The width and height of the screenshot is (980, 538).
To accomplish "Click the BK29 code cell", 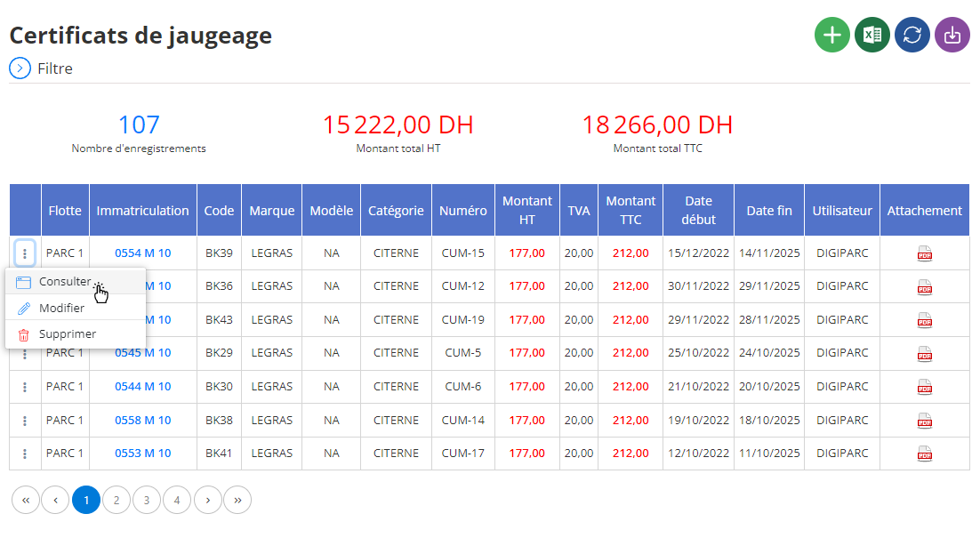I will (x=219, y=353).
